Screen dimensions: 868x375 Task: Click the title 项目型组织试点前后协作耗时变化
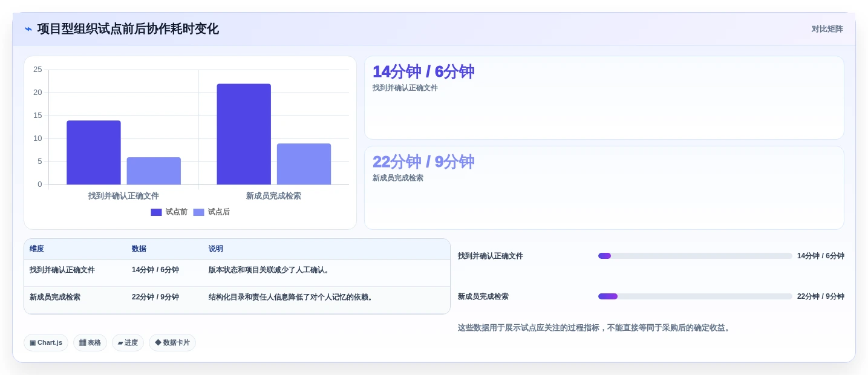pyautogui.click(x=128, y=29)
